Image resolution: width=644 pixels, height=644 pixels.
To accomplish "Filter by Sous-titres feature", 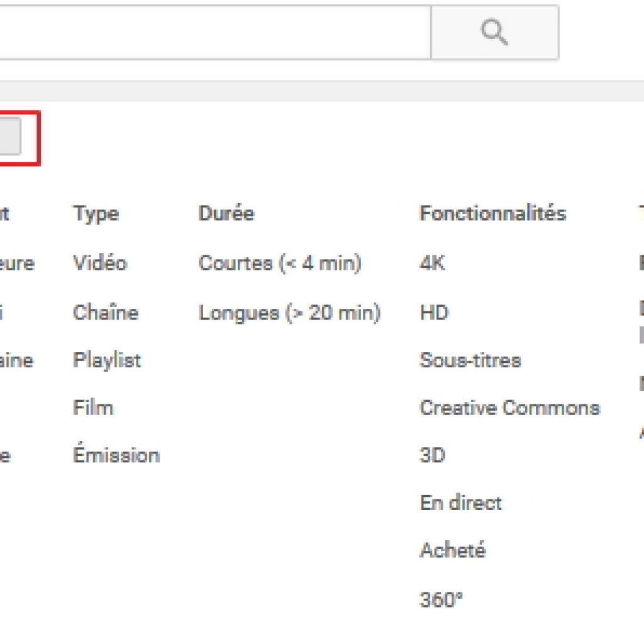I will coord(470,360).
